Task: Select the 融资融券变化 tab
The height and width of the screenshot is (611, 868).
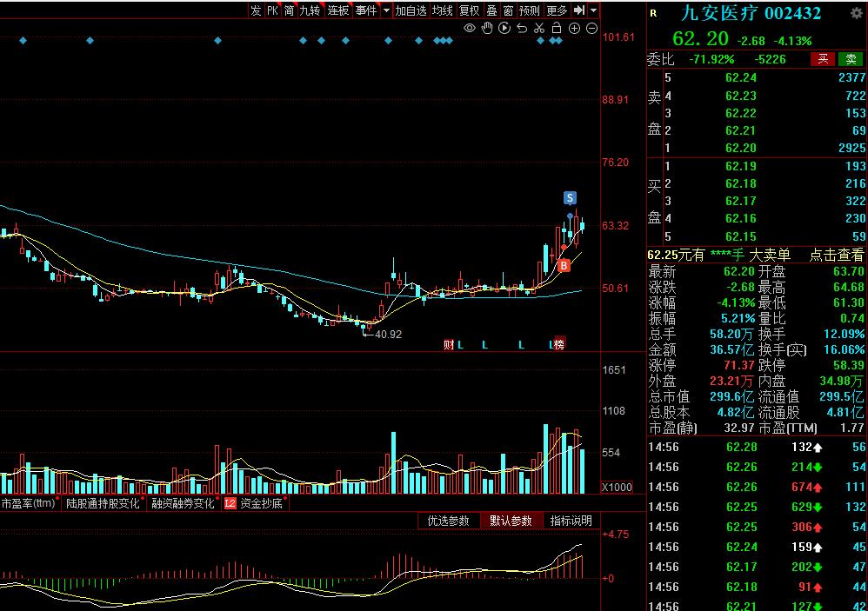Action: (183, 503)
